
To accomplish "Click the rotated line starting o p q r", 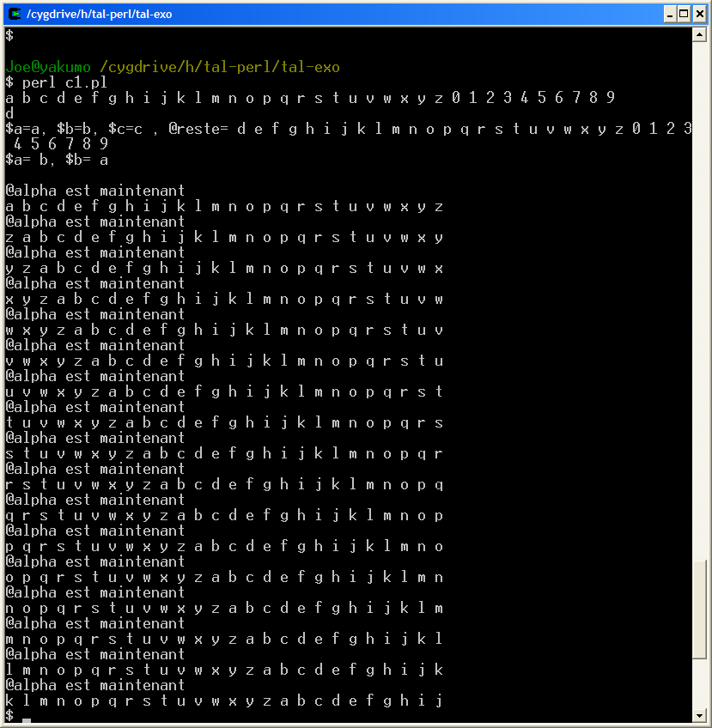I will click(x=224, y=577).
